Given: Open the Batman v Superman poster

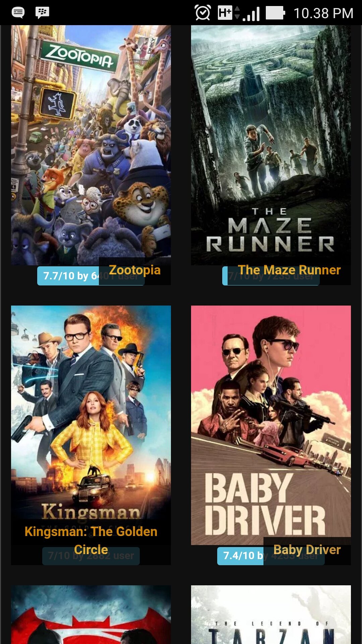Looking at the screenshot, I should coord(91,614).
